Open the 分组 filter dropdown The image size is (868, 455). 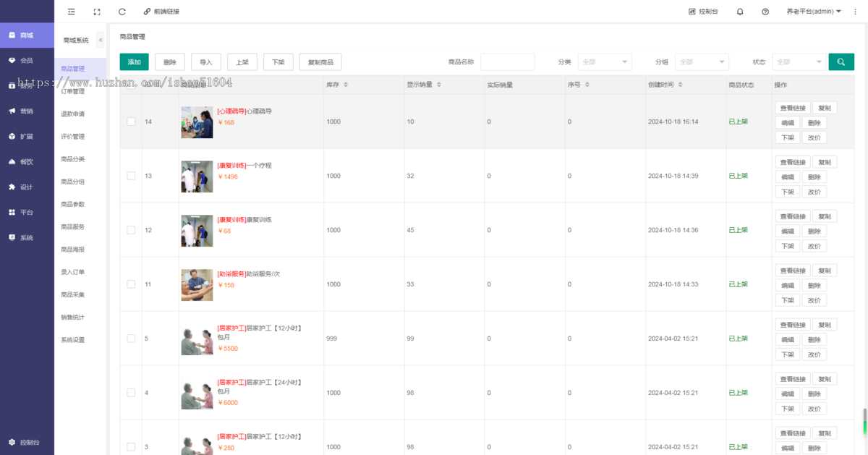tap(702, 62)
